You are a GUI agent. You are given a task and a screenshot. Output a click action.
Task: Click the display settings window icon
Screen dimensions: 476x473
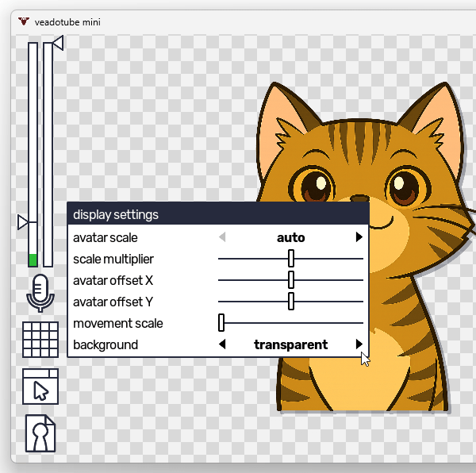click(40, 386)
